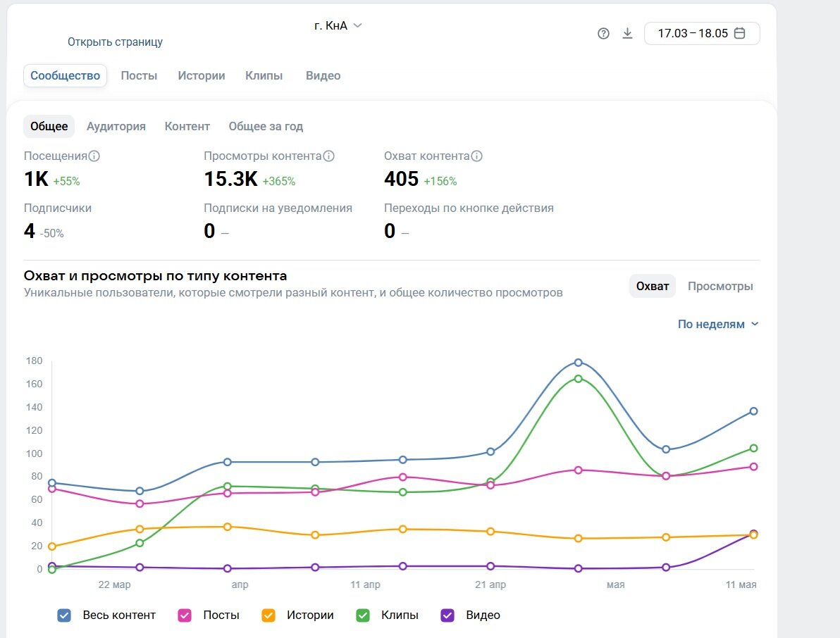The width and height of the screenshot is (840, 638).
Task: Click the Посещения value 1K
Action: coord(37,179)
